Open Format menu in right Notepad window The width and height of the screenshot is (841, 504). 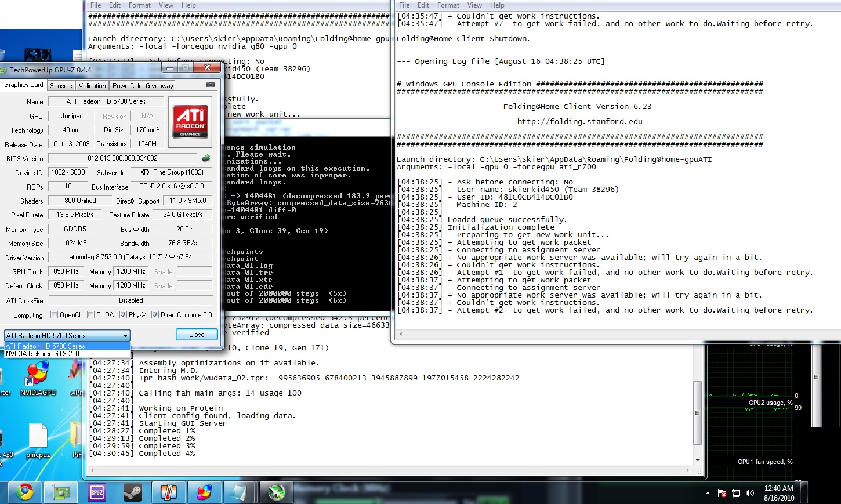point(448,5)
